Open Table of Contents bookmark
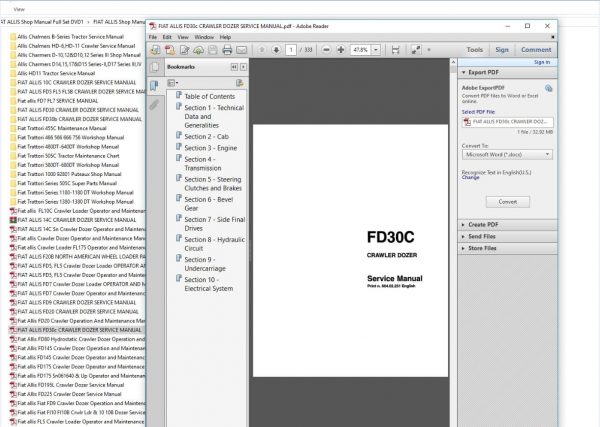The image size is (600, 427). point(209,96)
